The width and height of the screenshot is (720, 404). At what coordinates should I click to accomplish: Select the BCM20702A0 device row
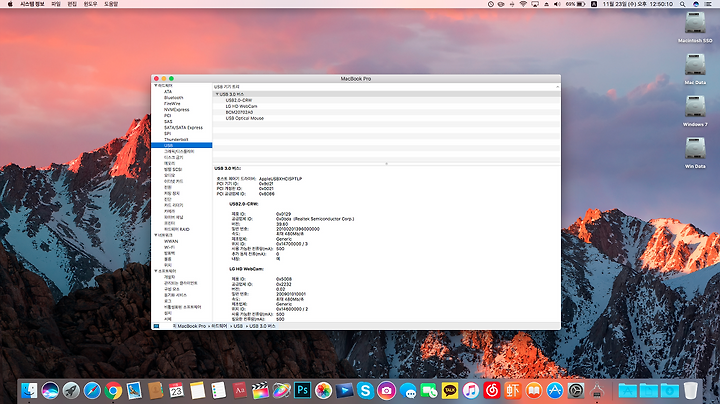click(387, 112)
